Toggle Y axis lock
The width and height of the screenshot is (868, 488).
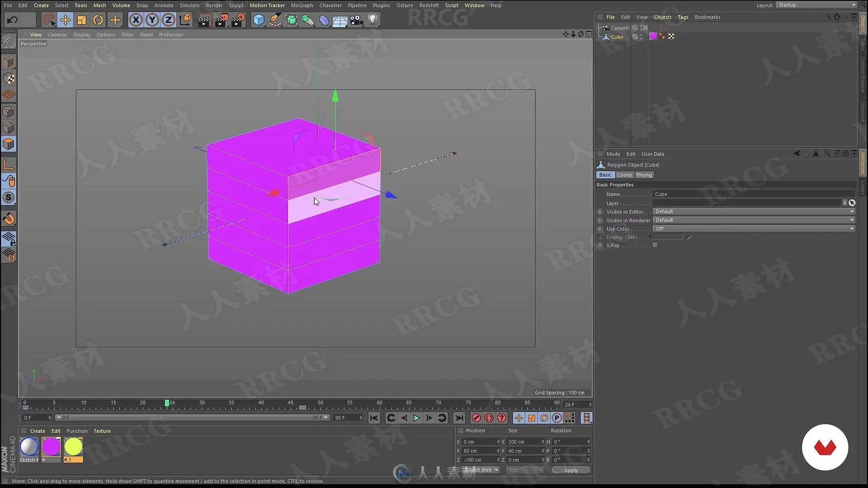pyautogui.click(x=152, y=20)
